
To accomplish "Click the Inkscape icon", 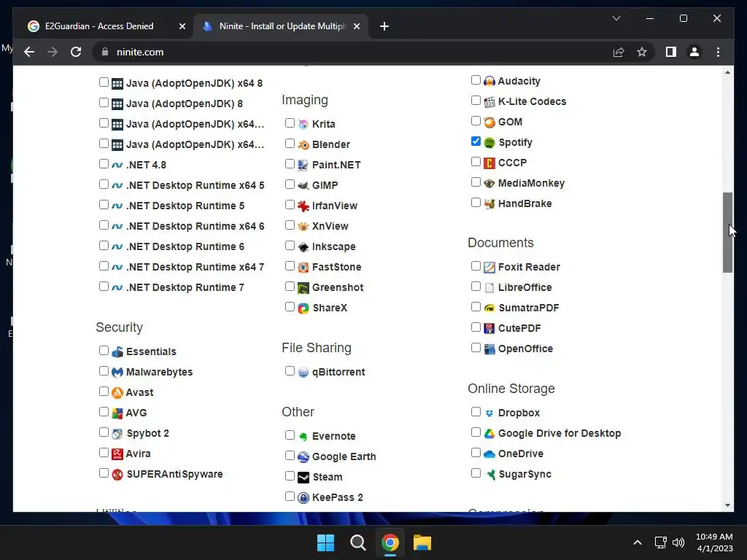I will point(303,246).
